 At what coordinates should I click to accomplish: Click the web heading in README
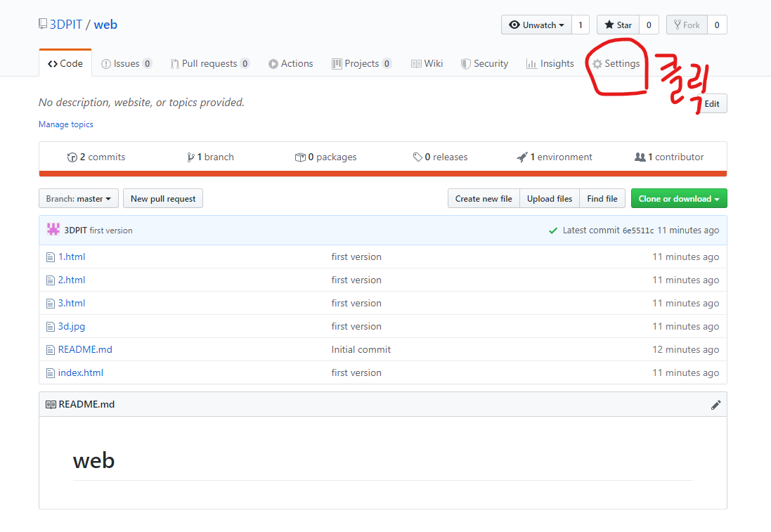pyautogui.click(x=94, y=461)
